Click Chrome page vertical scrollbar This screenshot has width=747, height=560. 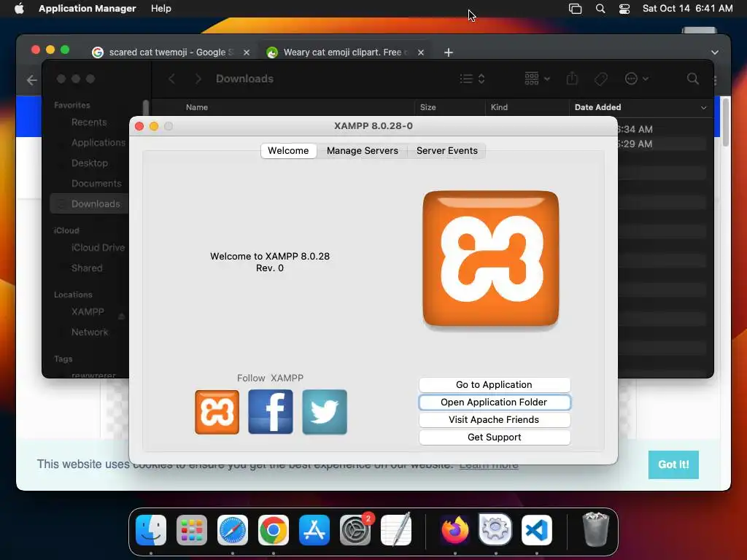[x=726, y=122]
